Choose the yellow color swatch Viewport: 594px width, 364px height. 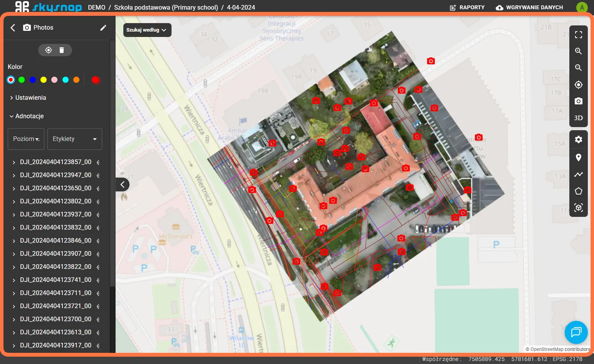[44, 80]
